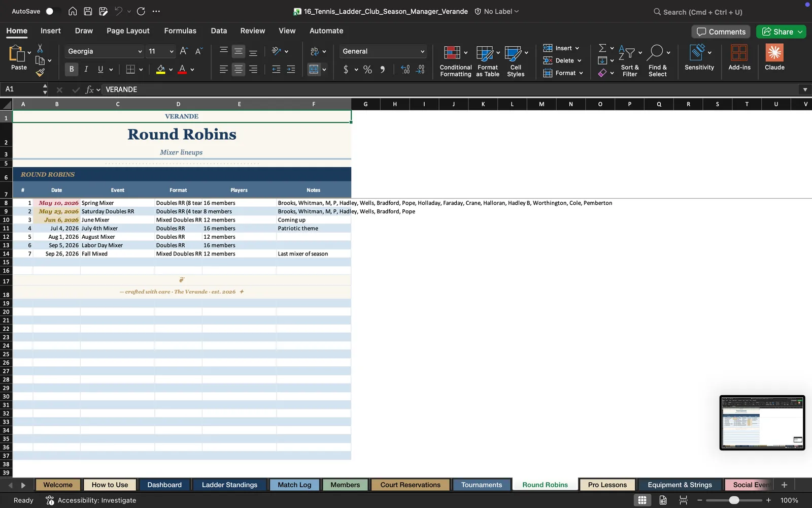Screen dimensions: 812x508
Task: Toggle Italic formatting
Action: (86, 70)
